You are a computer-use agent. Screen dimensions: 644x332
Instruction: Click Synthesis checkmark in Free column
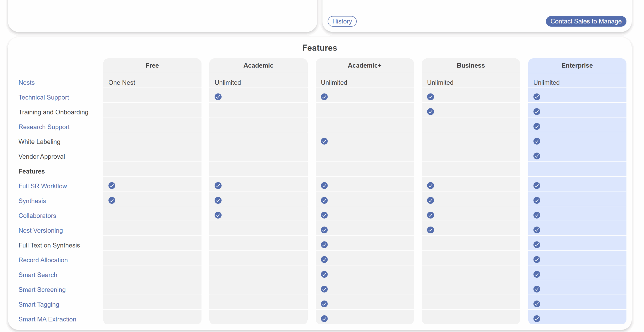112,200
